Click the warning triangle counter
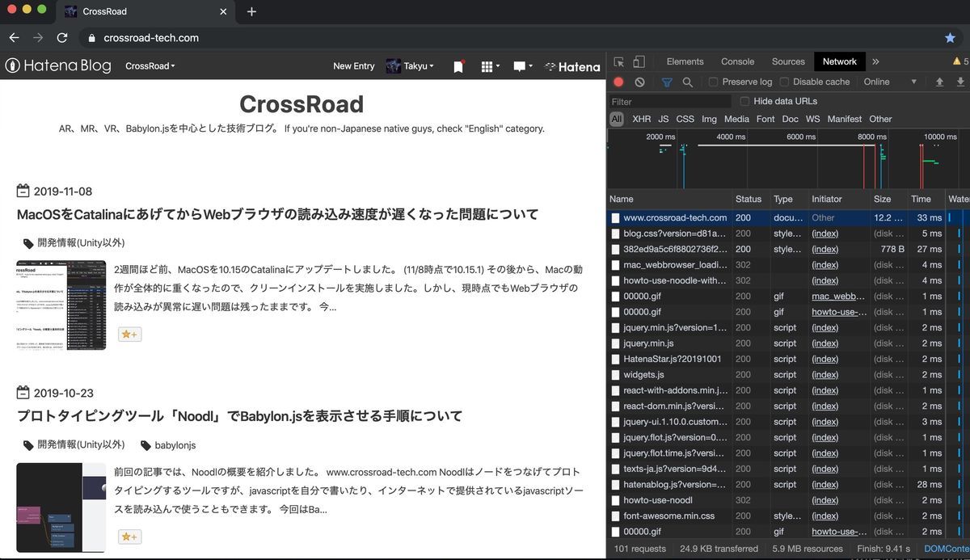 [x=961, y=61]
